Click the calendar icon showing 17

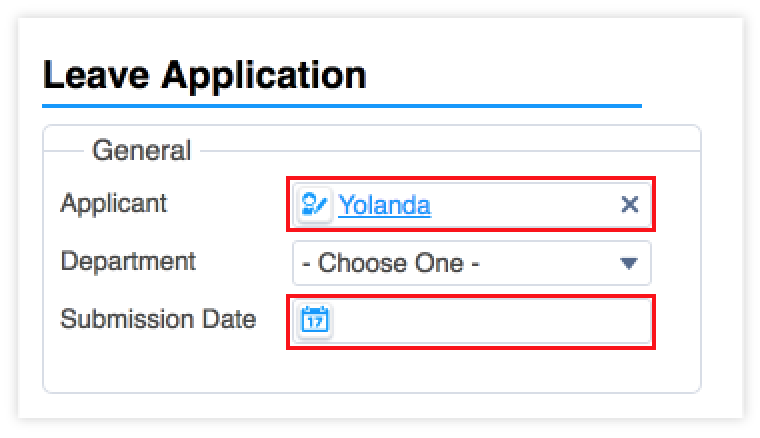click(x=315, y=321)
